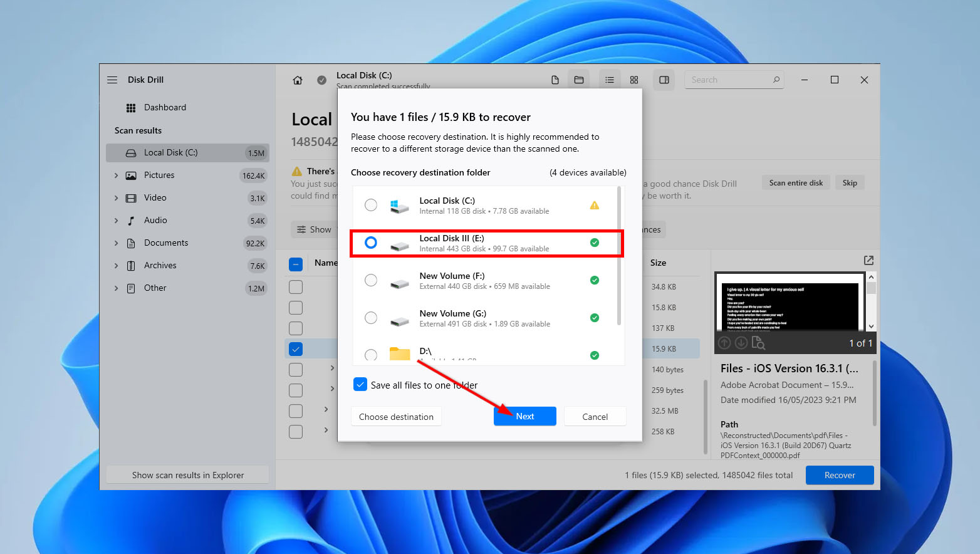Click the home icon in toolbar
This screenshot has width=980, height=554.
tap(298, 80)
